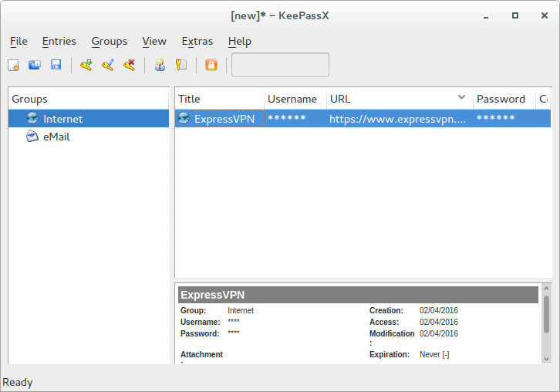Open the File menu
The height and width of the screenshot is (392, 560).
pyautogui.click(x=19, y=41)
